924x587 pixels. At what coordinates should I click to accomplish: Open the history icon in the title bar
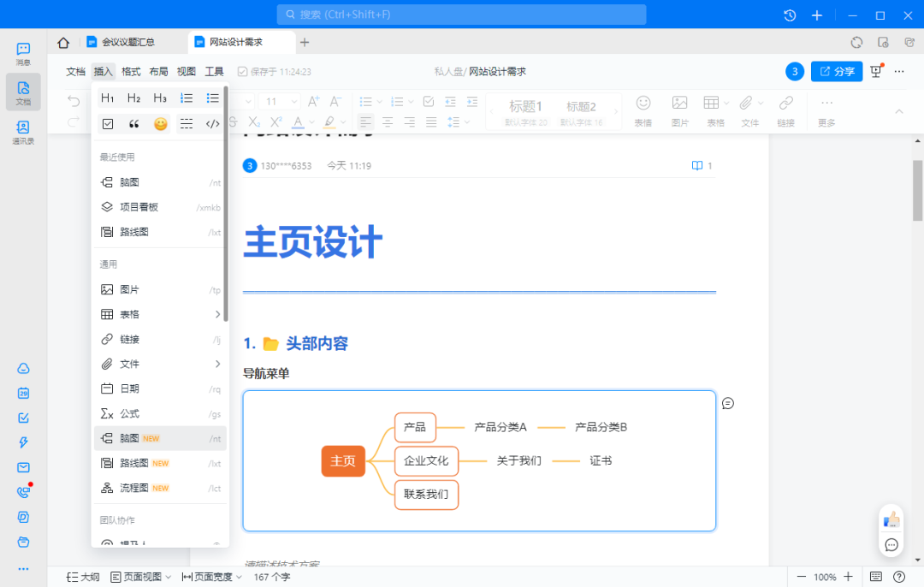(790, 15)
